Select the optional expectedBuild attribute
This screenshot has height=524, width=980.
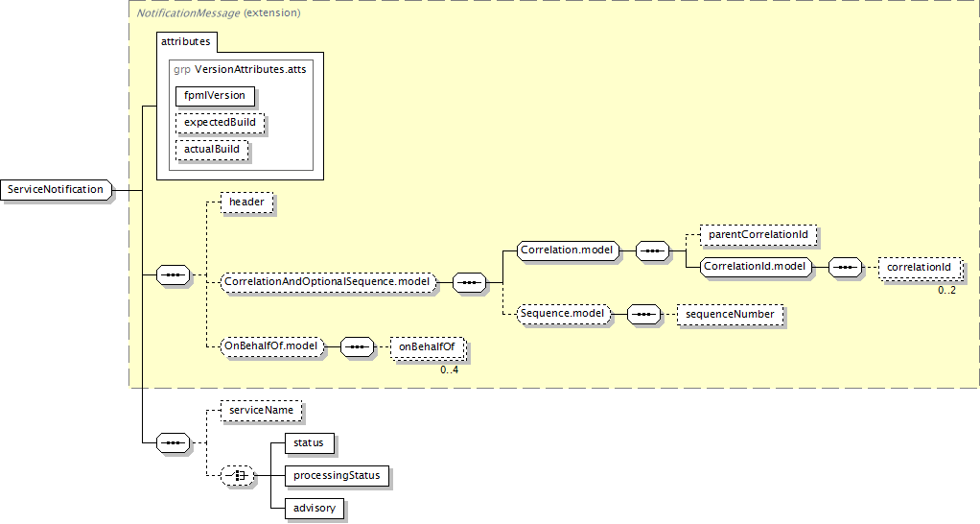pyautogui.click(x=220, y=123)
